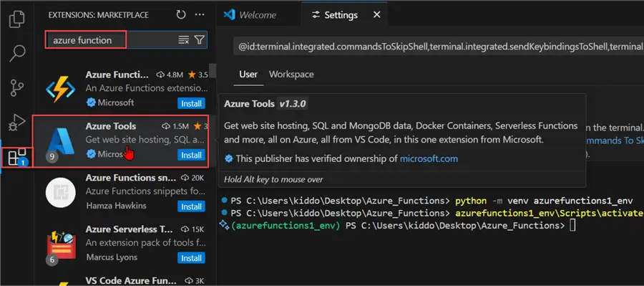Click the Marcus Lyons publisher name
The width and height of the screenshot is (644, 286).
112,257
